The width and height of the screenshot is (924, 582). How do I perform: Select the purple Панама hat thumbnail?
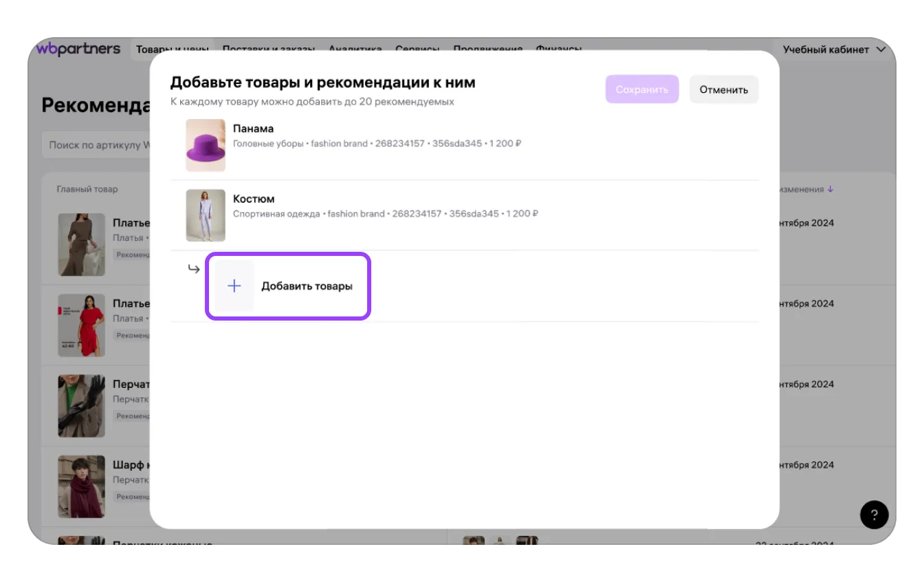coord(206,145)
